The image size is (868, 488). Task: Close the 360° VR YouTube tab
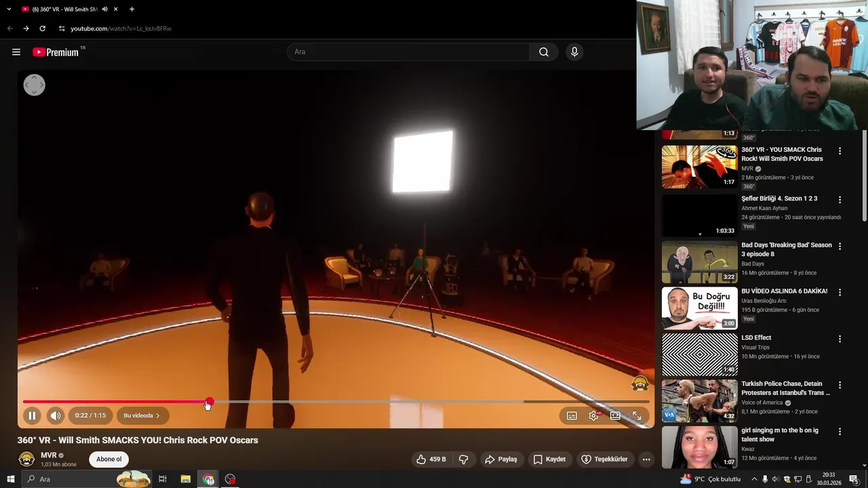pos(116,9)
